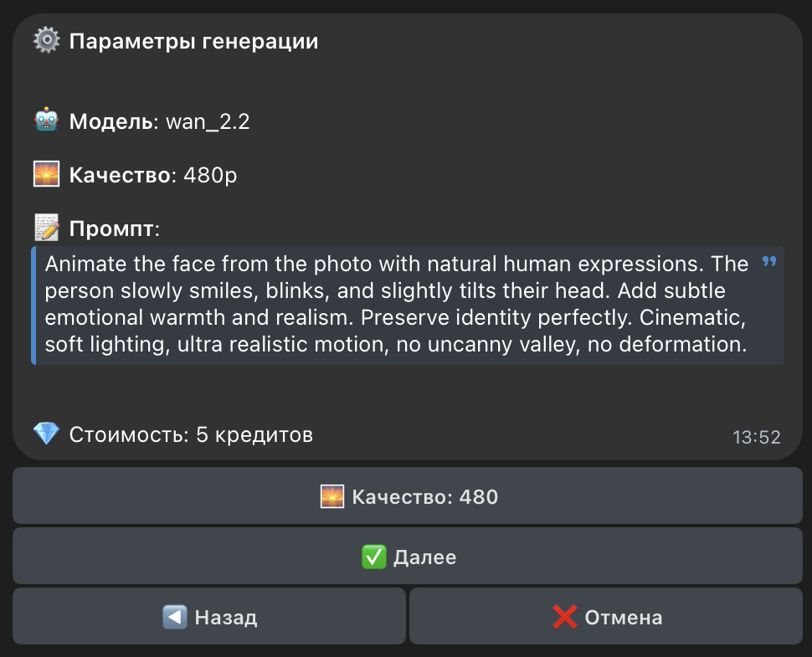The width and height of the screenshot is (812, 657).
Task: Toggle video quality via the Качество: 480 button
Action: (406, 495)
